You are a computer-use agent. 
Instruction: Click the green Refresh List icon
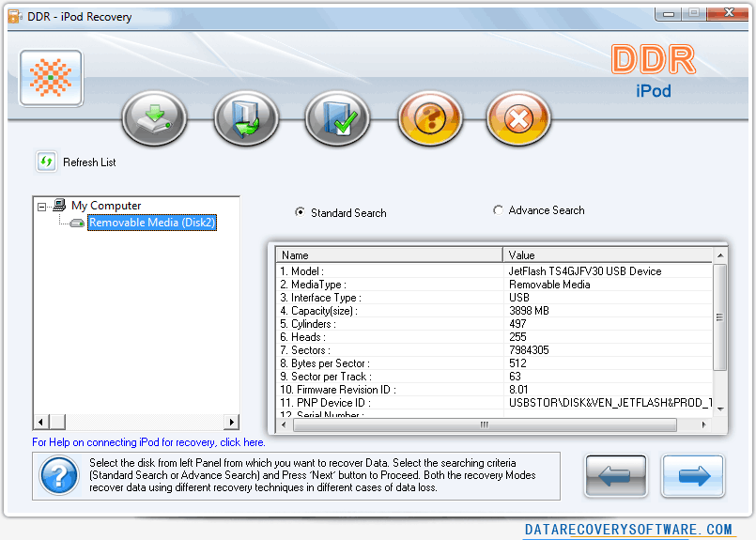(46, 162)
